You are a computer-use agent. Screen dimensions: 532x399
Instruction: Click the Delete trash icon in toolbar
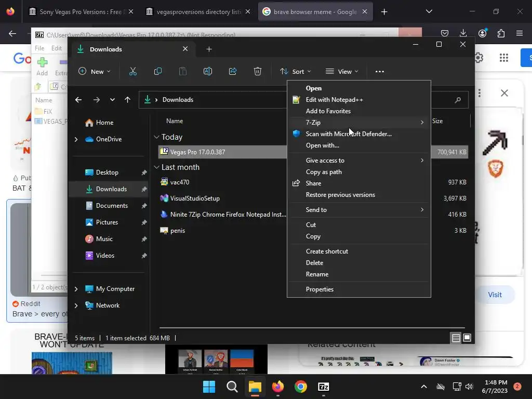[x=258, y=72]
